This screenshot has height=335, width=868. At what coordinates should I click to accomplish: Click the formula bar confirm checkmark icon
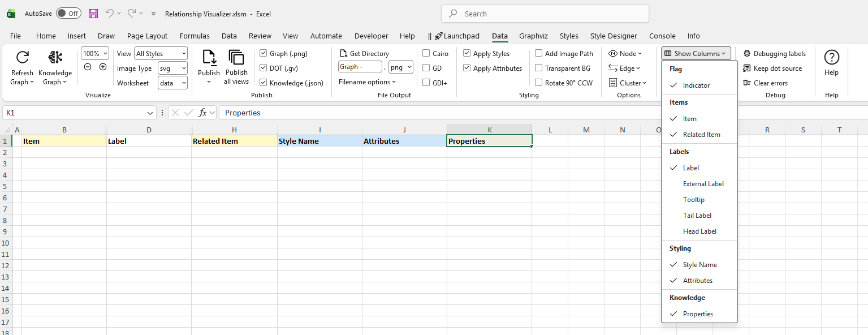pos(189,113)
